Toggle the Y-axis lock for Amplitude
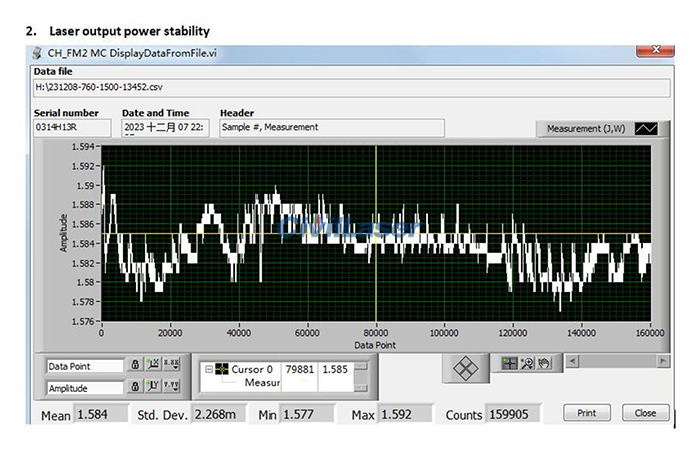 pos(133,387)
